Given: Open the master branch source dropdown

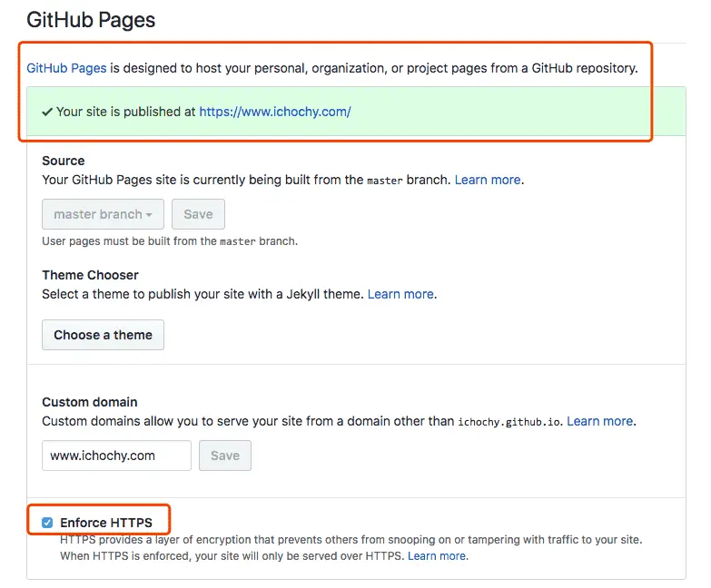Looking at the screenshot, I should 103,214.
